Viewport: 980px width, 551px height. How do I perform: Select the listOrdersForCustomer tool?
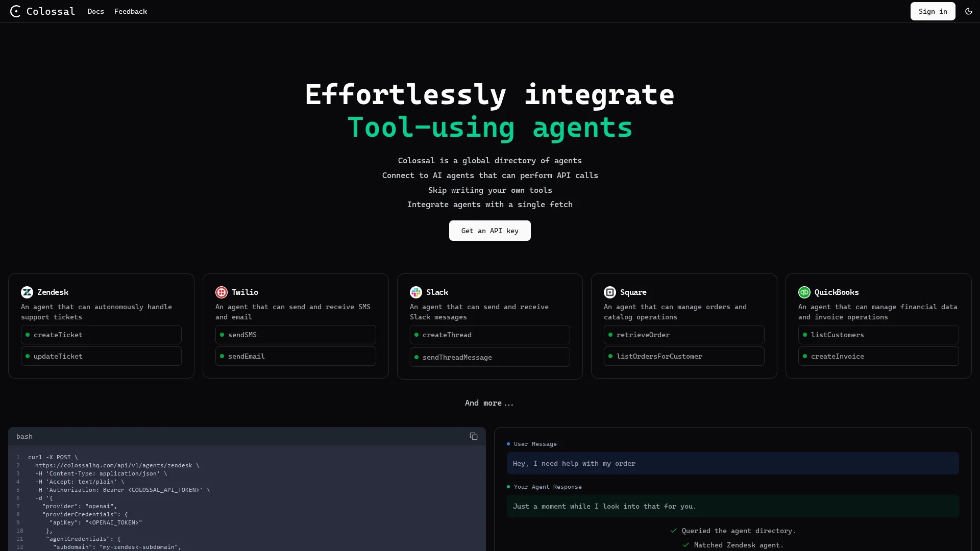pyautogui.click(x=684, y=356)
